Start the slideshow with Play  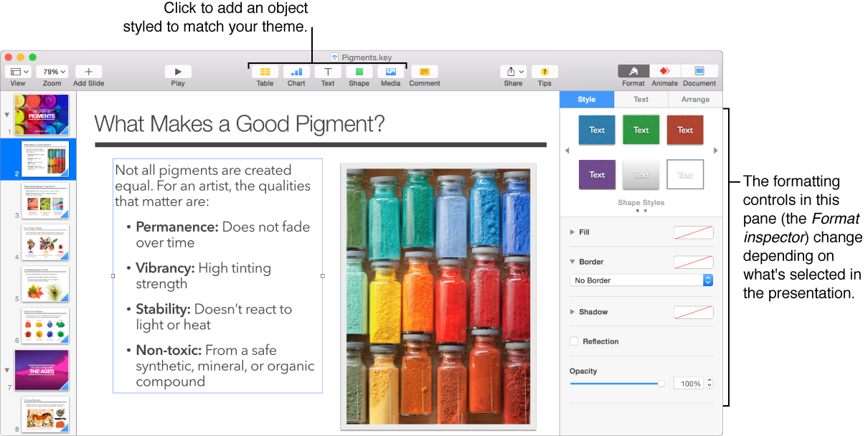[178, 72]
